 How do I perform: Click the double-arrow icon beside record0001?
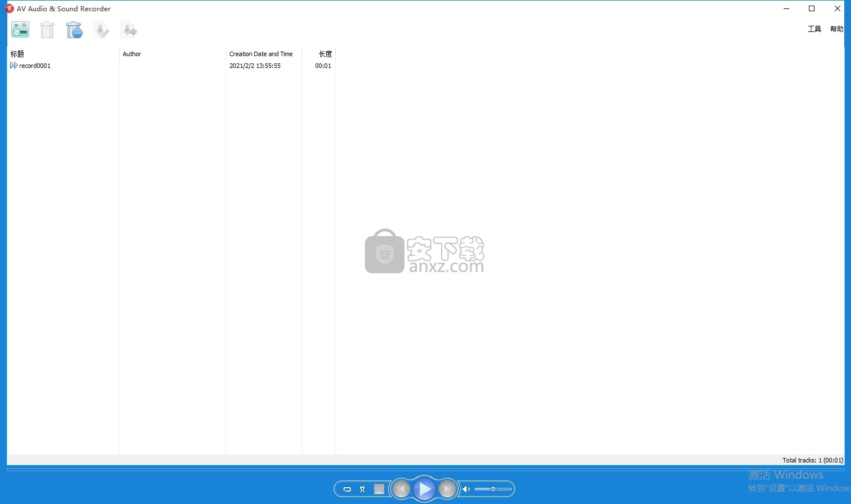tap(13, 66)
